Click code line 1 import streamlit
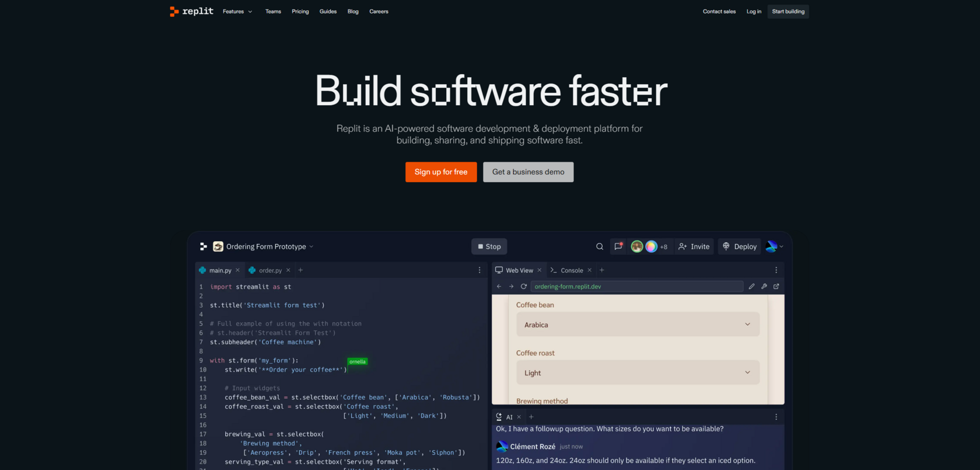This screenshot has height=470, width=980. tap(250, 287)
